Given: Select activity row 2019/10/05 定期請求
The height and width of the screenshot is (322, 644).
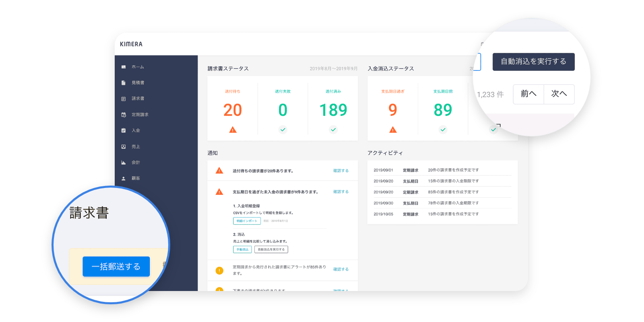Looking at the screenshot, I should [x=442, y=214].
